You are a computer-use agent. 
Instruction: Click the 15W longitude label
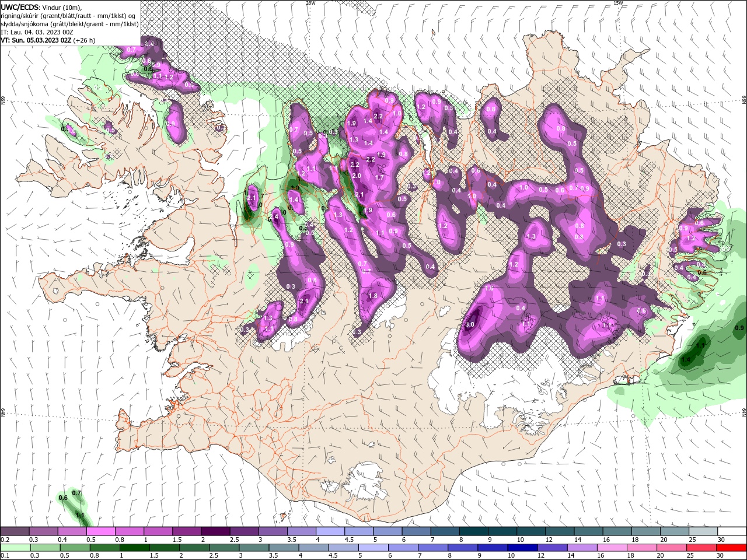(618, 3)
